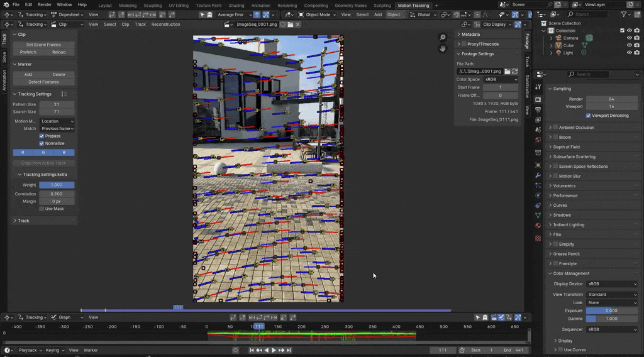Open the View Transform Standard dropdown
Screen dimensions: 644x357
coord(612,294)
